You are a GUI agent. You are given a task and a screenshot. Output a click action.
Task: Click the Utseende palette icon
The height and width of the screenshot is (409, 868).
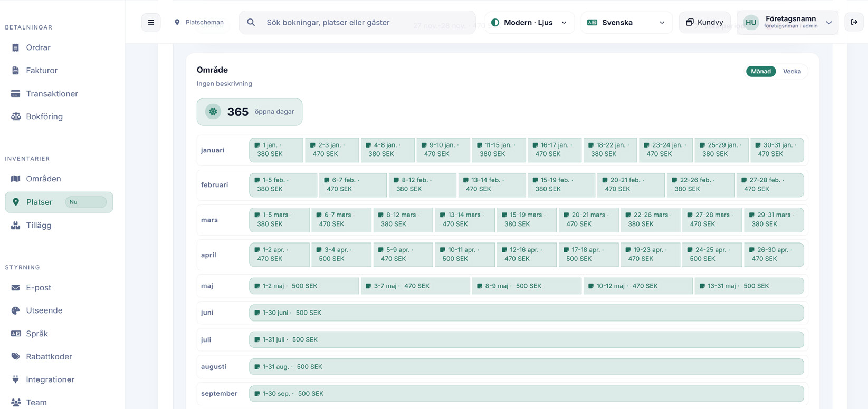tap(16, 310)
